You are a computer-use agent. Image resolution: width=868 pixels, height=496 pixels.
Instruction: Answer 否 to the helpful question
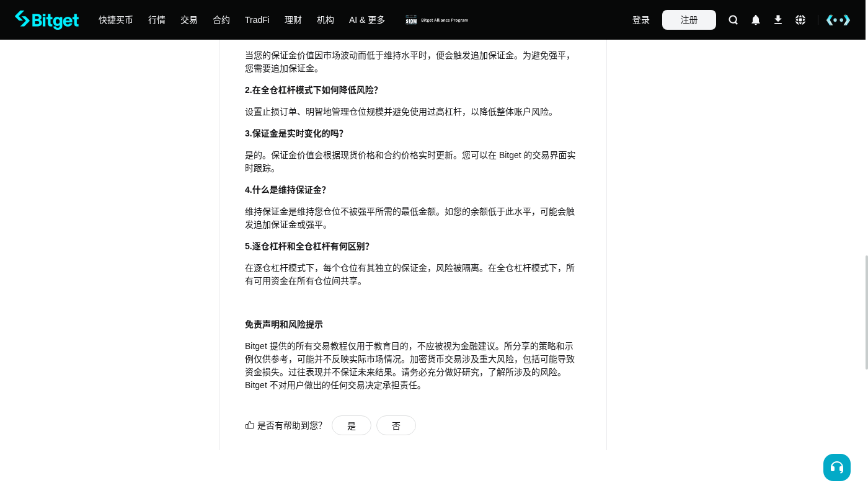pyautogui.click(x=396, y=425)
